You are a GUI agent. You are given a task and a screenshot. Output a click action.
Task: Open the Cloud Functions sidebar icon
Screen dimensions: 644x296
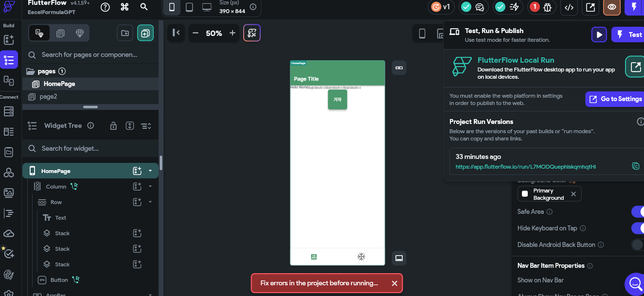click(9, 234)
